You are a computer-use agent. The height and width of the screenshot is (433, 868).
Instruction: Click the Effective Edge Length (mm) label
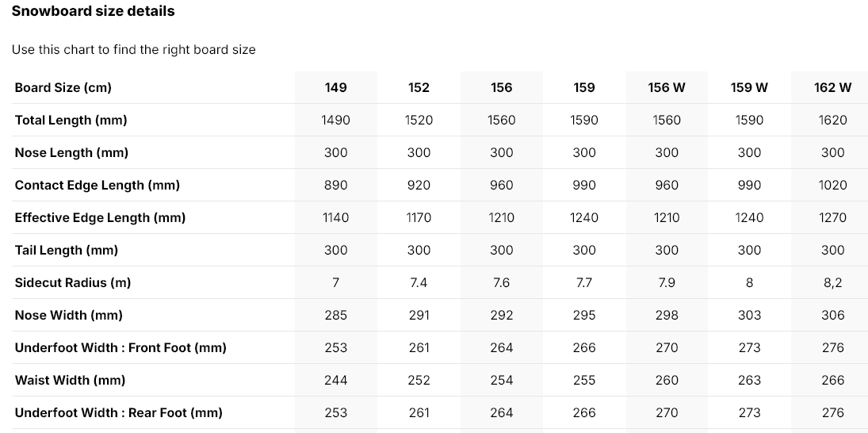[100, 217]
